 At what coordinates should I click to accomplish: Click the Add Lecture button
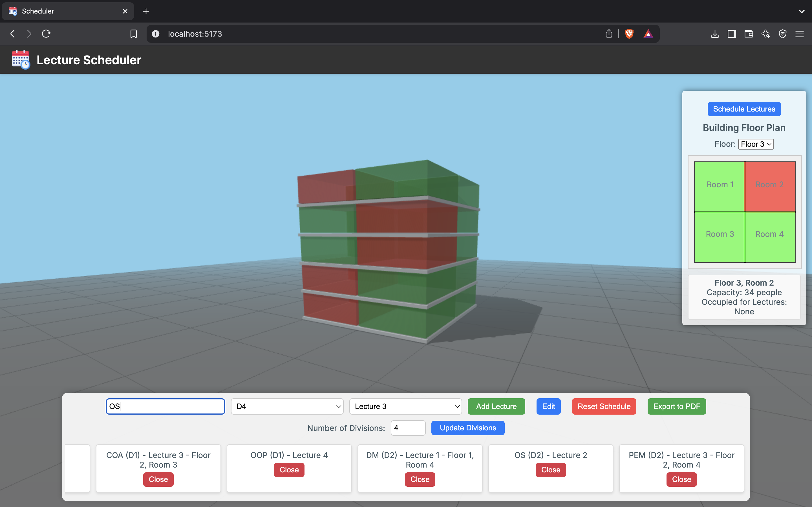pyautogui.click(x=496, y=406)
